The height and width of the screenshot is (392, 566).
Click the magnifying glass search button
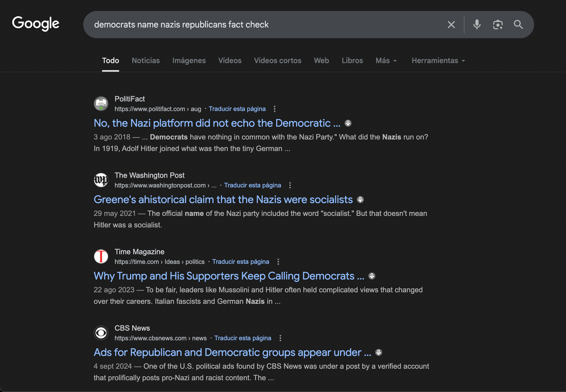click(x=518, y=25)
